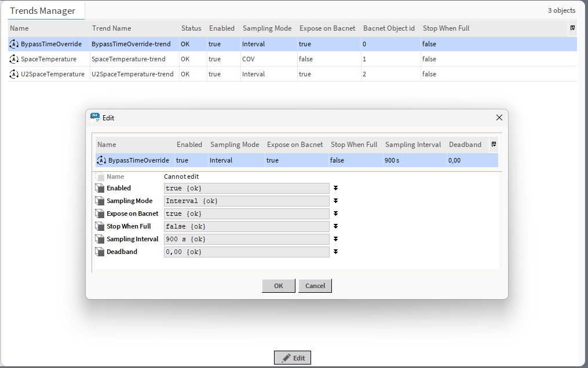Expand the Stop When Full options arrow
Image resolution: width=588 pixels, height=368 pixels.
(335, 226)
